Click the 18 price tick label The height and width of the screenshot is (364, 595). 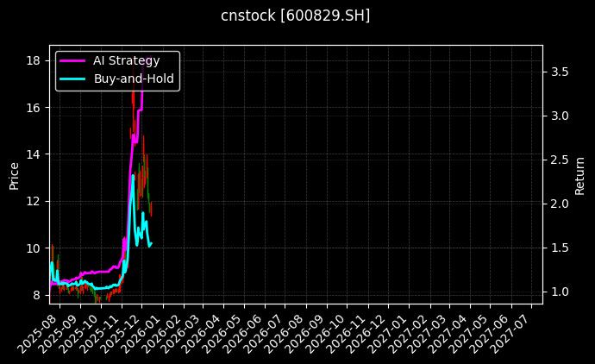[32, 60]
